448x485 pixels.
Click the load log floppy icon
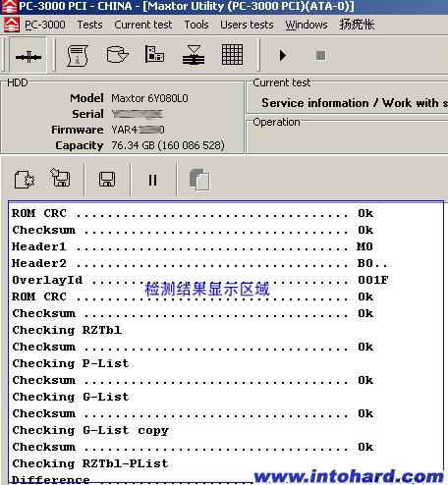60,178
